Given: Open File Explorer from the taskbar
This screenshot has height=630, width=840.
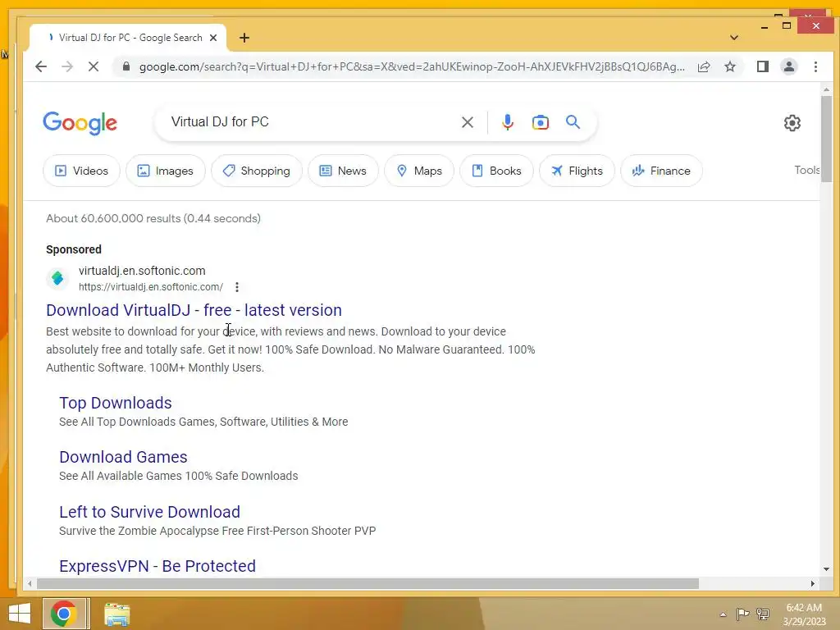Looking at the screenshot, I should 116,614.
